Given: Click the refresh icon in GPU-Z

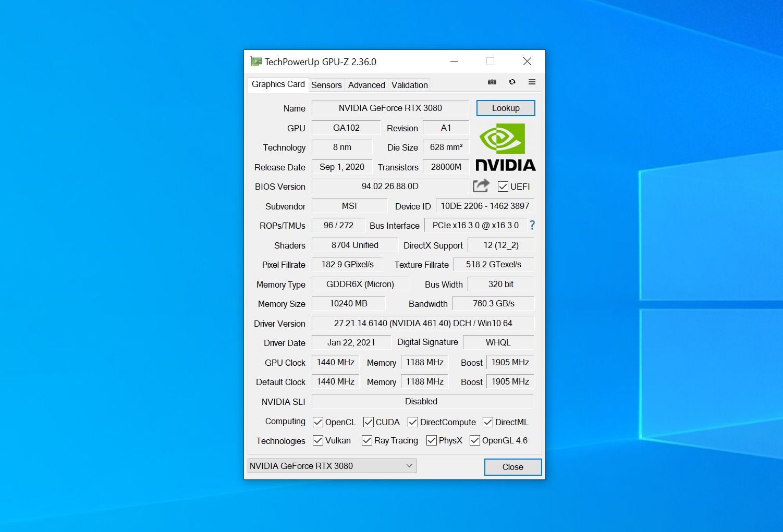Looking at the screenshot, I should tap(512, 82).
